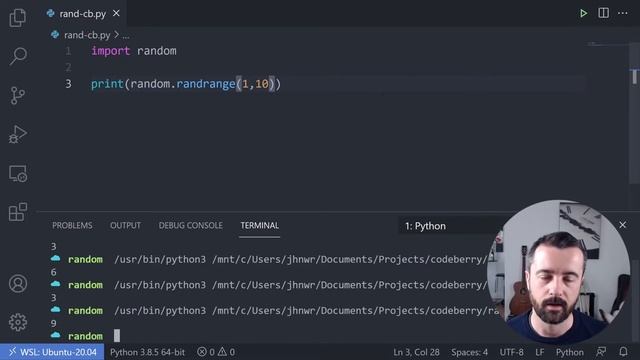Click line number 2 in gutter
The height and width of the screenshot is (360, 640).
tap(68, 67)
